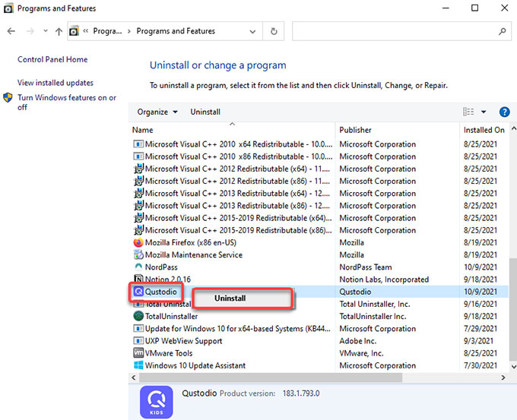Select Visual C++ 2015-2019 Redistributable (x86) row

point(319,230)
